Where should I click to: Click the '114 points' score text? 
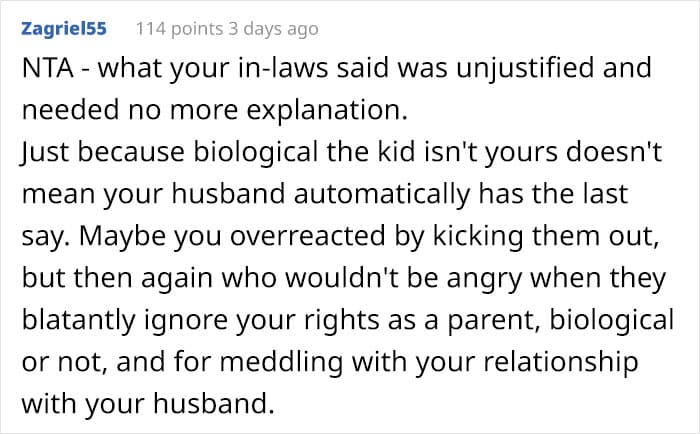(x=179, y=29)
